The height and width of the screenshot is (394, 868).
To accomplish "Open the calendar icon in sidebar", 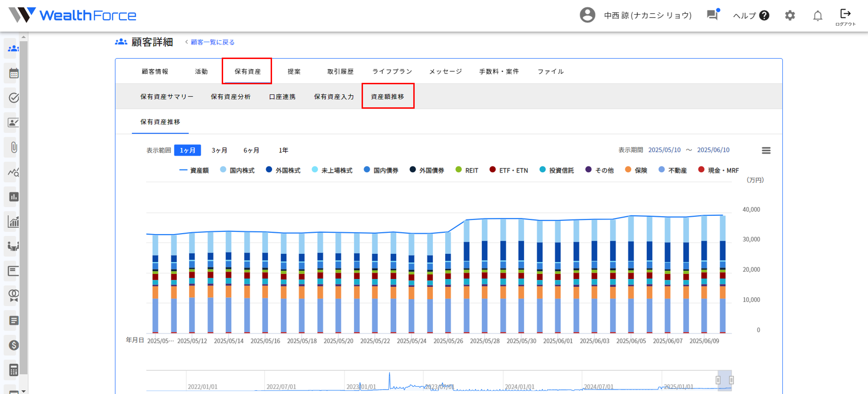I will coord(13,73).
